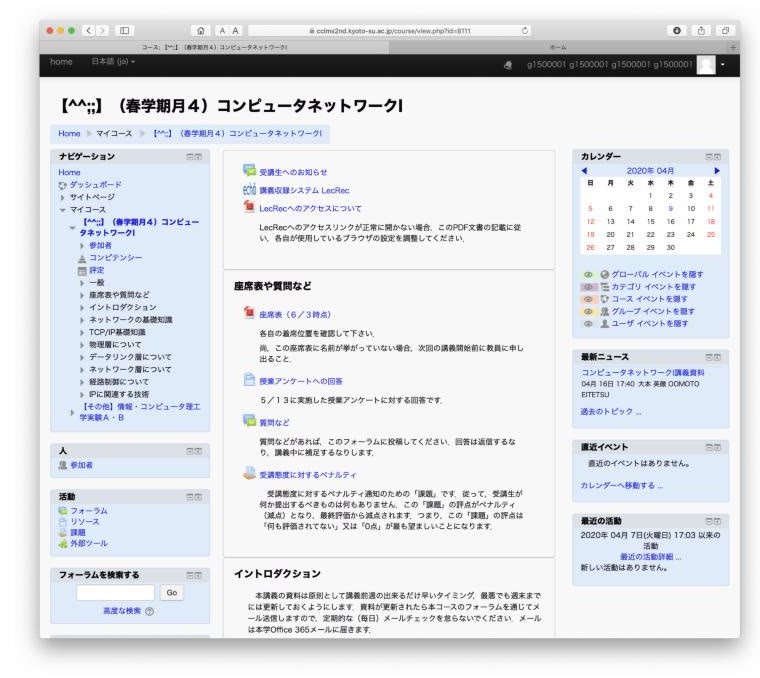760x678 pixels.
Task: Expand サイトページ in navigation tree
Action: (x=63, y=198)
